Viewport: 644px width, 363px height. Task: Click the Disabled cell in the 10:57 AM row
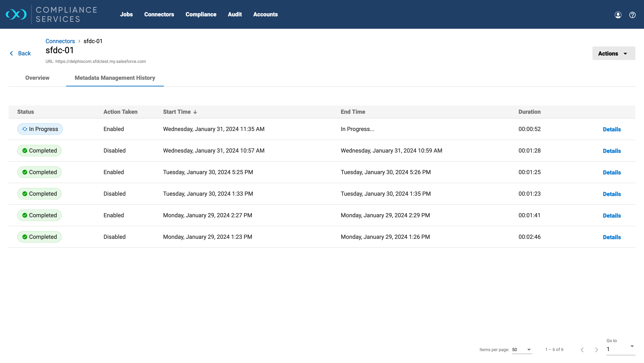point(114,150)
